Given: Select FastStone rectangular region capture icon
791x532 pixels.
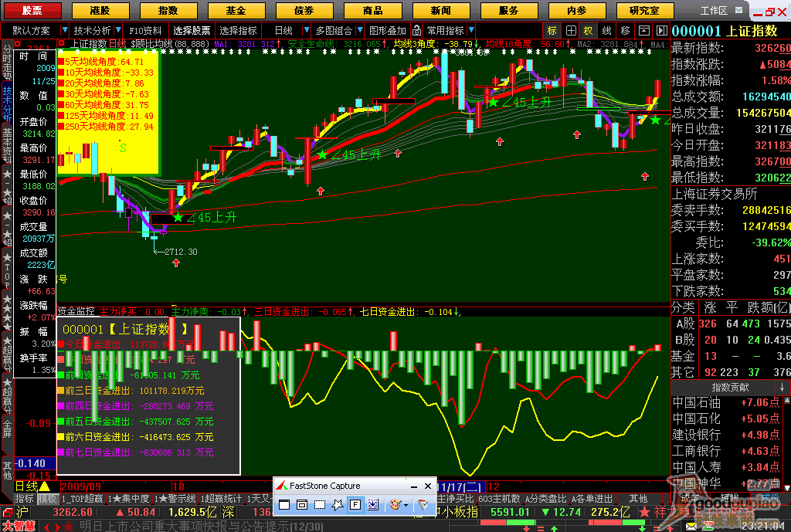Looking at the screenshot, I should [x=319, y=505].
